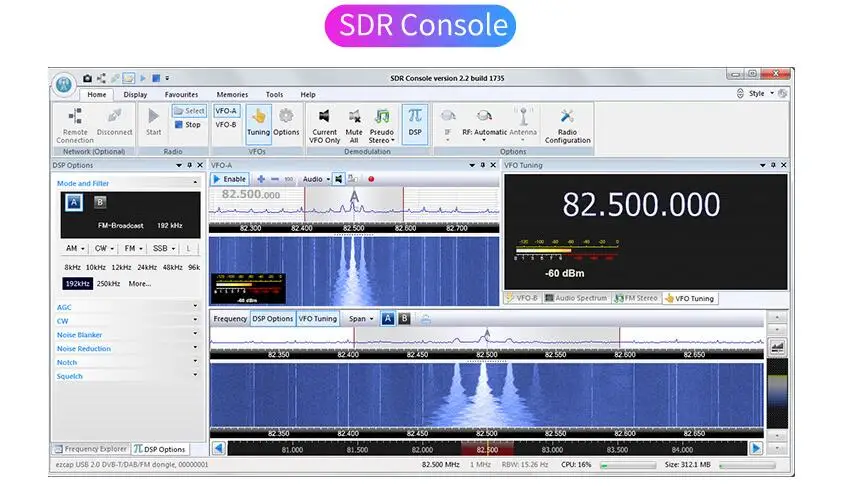The height and width of the screenshot is (495, 848).
Task: Open the CW mode dropdown
Action: coord(104,248)
